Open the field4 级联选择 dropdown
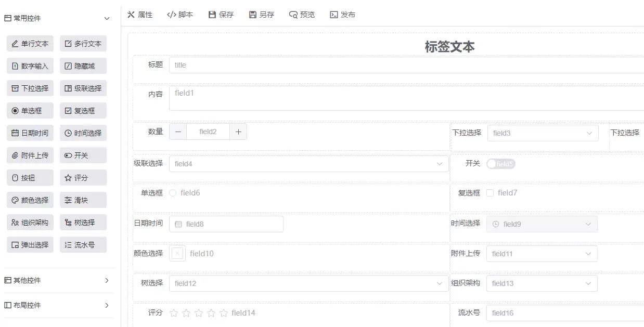The width and height of the screenshot is (644, 327). pos(309,164)
